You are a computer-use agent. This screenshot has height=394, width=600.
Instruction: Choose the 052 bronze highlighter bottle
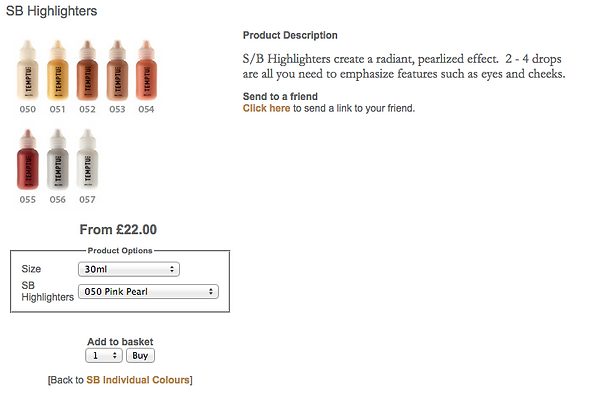[87, 71]
